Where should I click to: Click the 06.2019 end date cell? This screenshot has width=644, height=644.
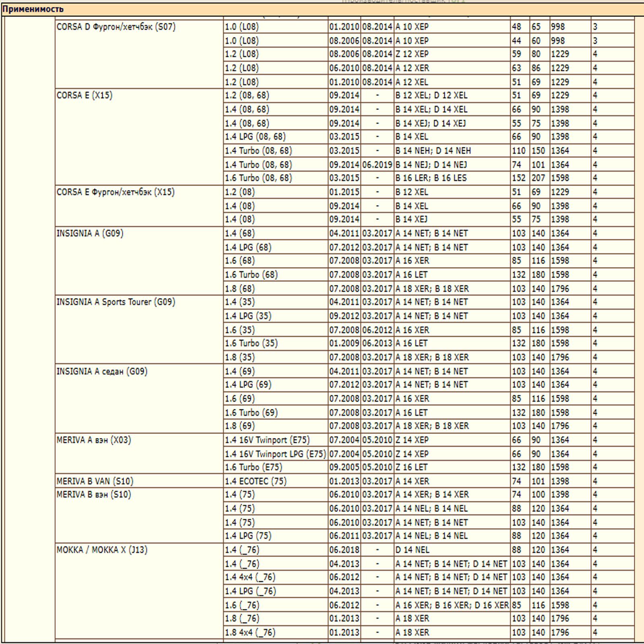[x=377, y=165]
